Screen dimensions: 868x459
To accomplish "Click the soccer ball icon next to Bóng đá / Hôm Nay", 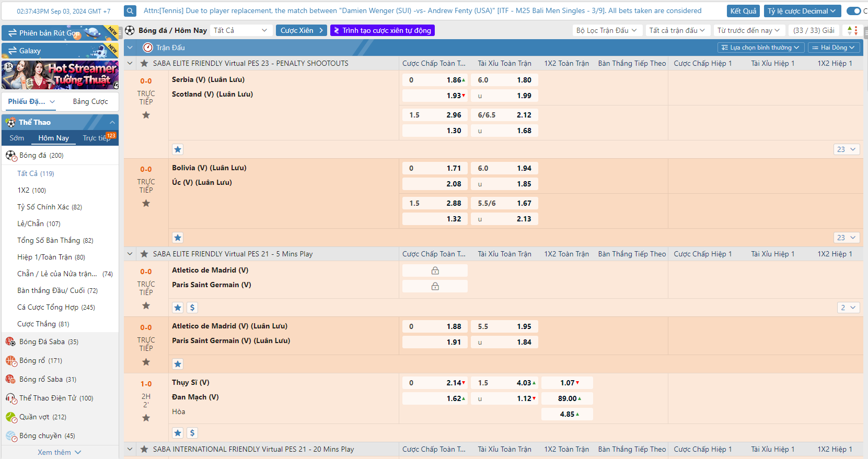I will coord(130,30).
